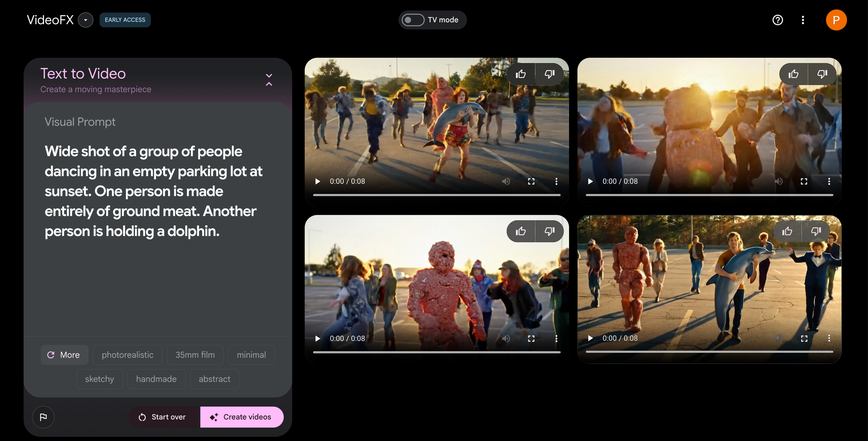Seek in the top-left video's progress bar

pyautogui.click(x=436, y=195)
